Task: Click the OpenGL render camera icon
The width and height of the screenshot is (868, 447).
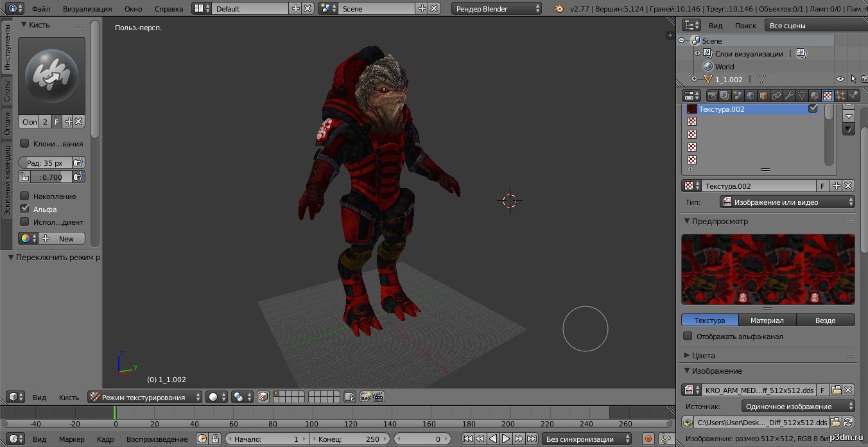Action: tap(365, 398)
